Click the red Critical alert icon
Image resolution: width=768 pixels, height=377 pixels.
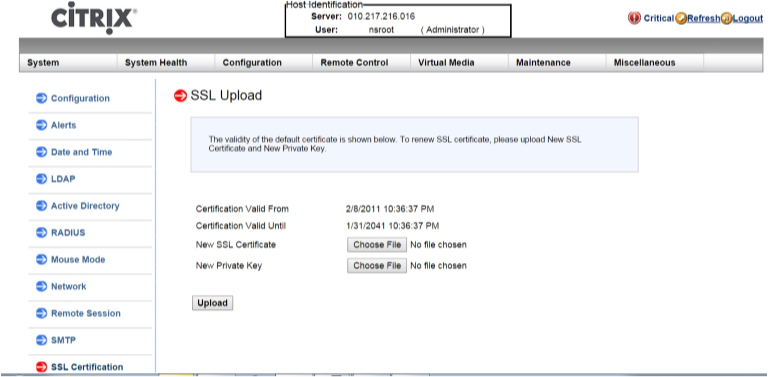tap(634, 18)
